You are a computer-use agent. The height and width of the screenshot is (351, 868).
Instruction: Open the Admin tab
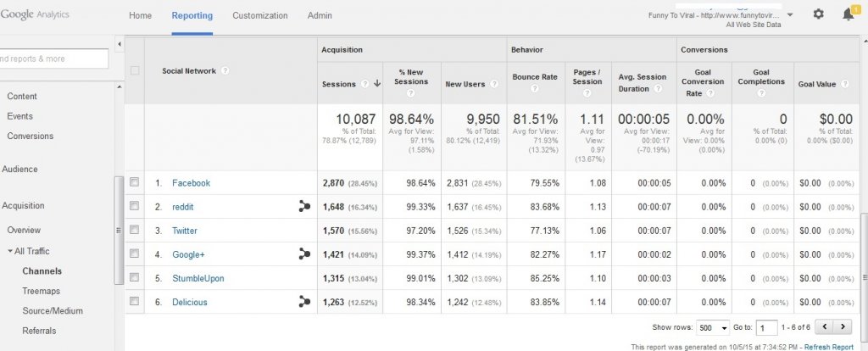[320, 15]
